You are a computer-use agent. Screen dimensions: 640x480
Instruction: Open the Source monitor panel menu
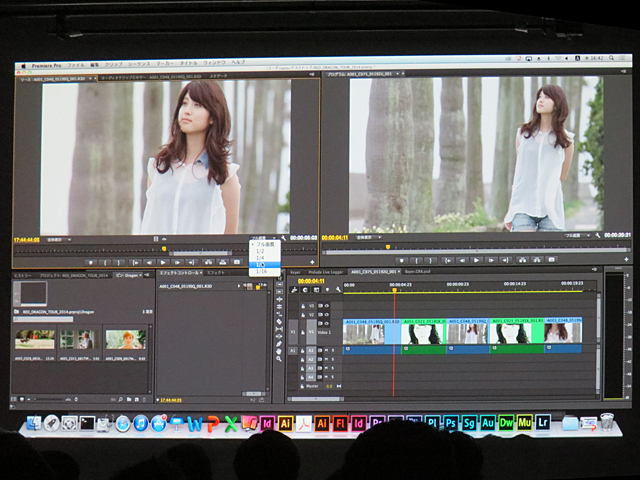point(312,74)
